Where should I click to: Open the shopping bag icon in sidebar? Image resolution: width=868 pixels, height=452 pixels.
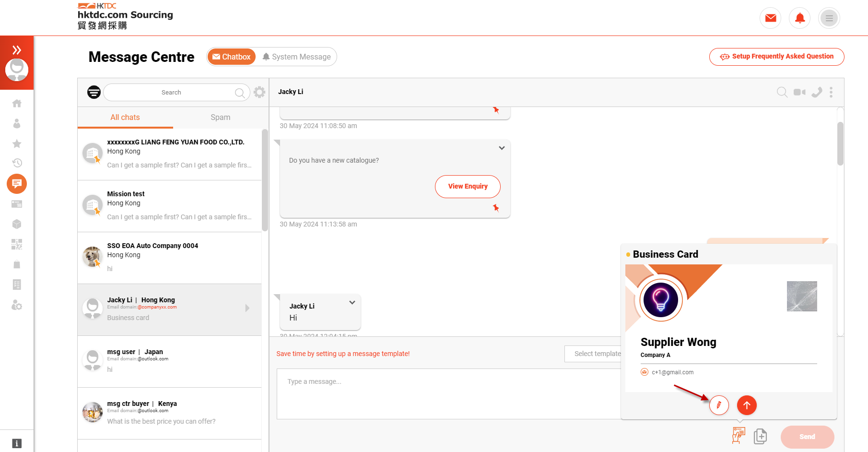[x=17, y=264]
